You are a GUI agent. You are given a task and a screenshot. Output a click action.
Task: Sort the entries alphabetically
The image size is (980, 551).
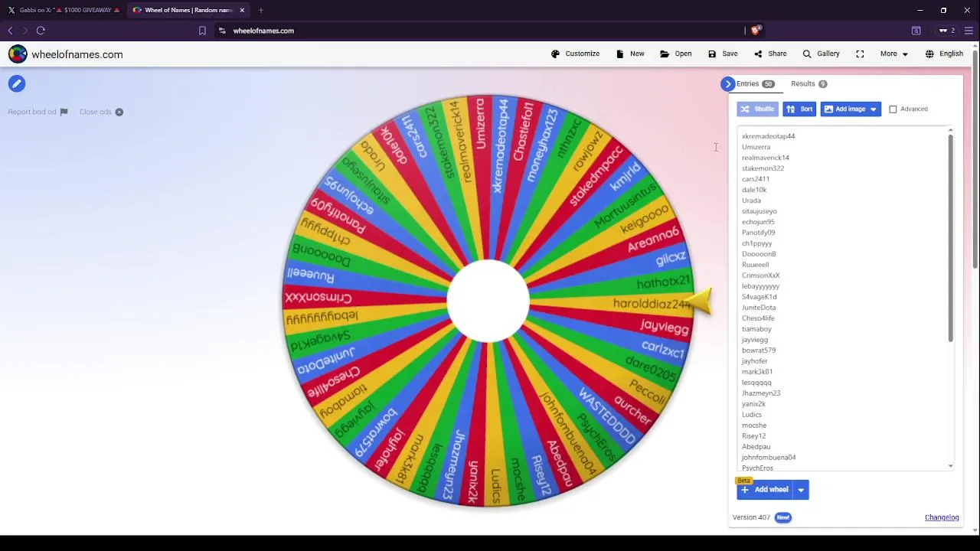[799, 109]
